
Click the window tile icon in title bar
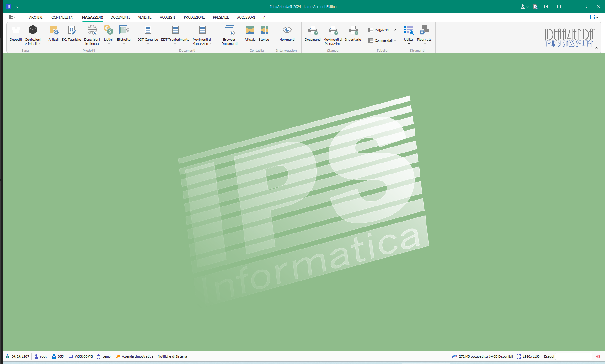[559, 7]
